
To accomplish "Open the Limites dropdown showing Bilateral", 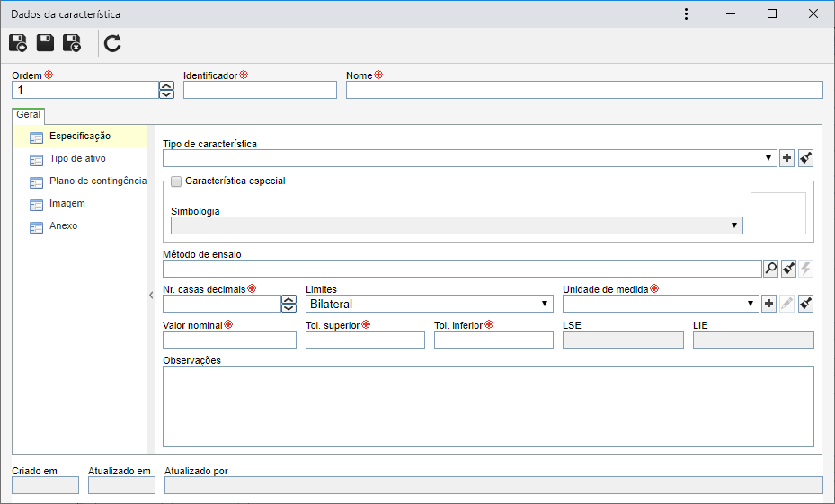I will (430, 304).
